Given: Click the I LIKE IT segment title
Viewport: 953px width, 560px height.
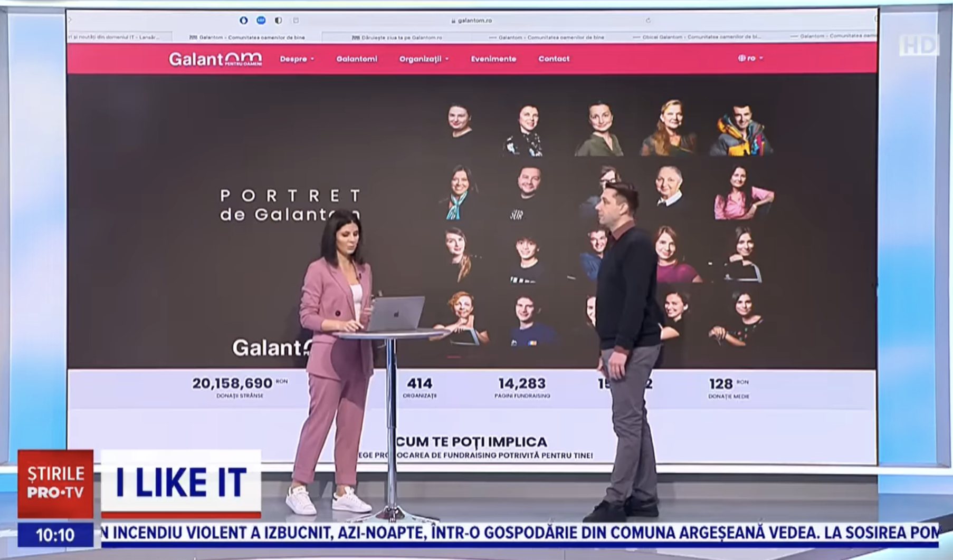Looking at the screenshot, I should [181, 482].
